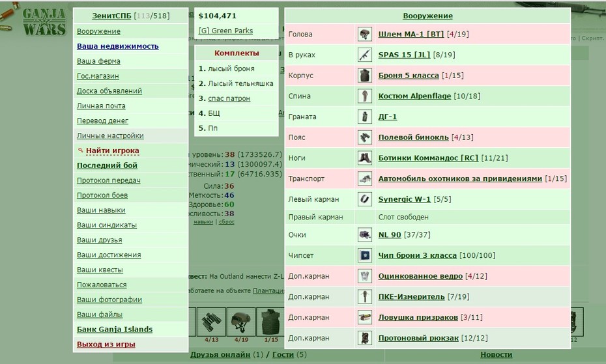The width and height of the screenshot is (606, 364).
Task: Click the ghostbusters car icon
Action: (364, 178)
